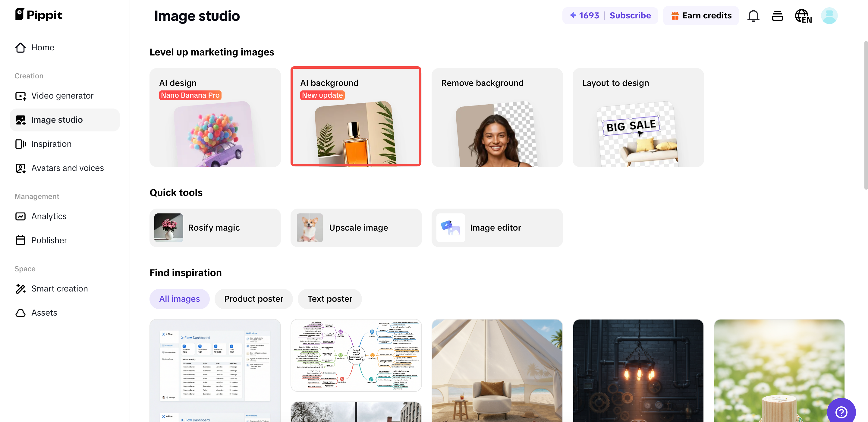Click the Pippit logo

click(39, 14)
